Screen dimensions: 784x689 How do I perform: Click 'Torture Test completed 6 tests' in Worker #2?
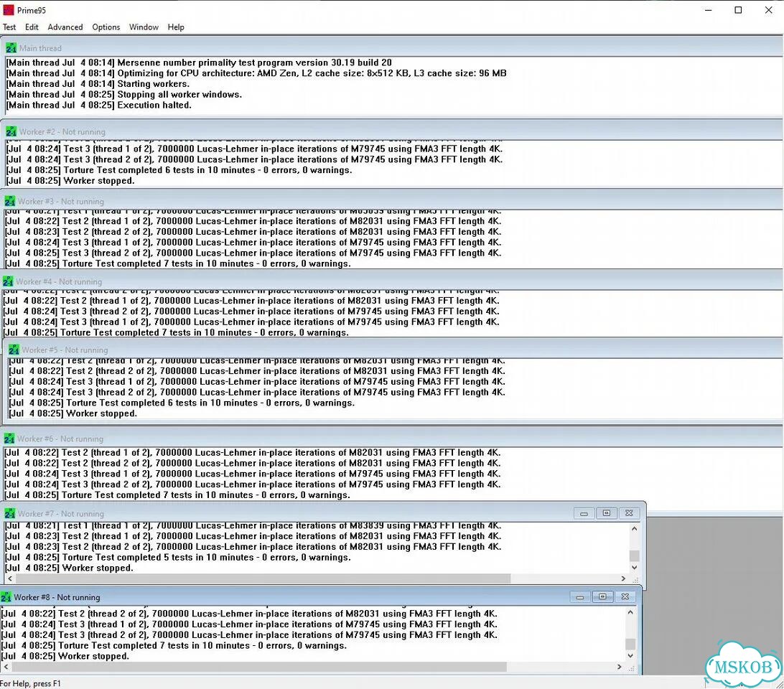tap(179, 170)
